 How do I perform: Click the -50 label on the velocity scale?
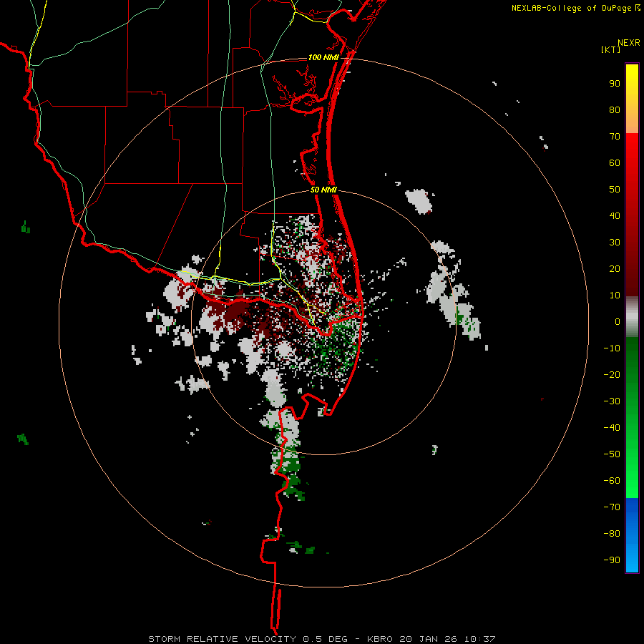pos(612,454)
